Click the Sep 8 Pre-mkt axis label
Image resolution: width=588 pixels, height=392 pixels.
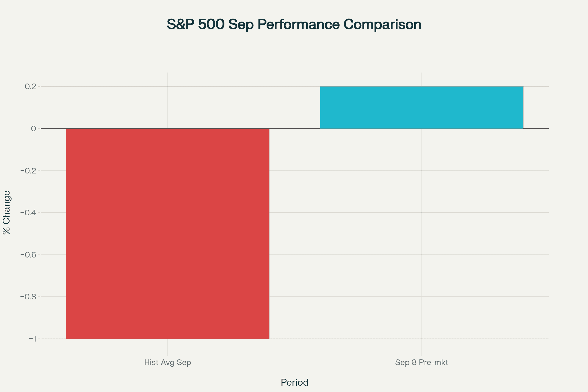(421, 362)
